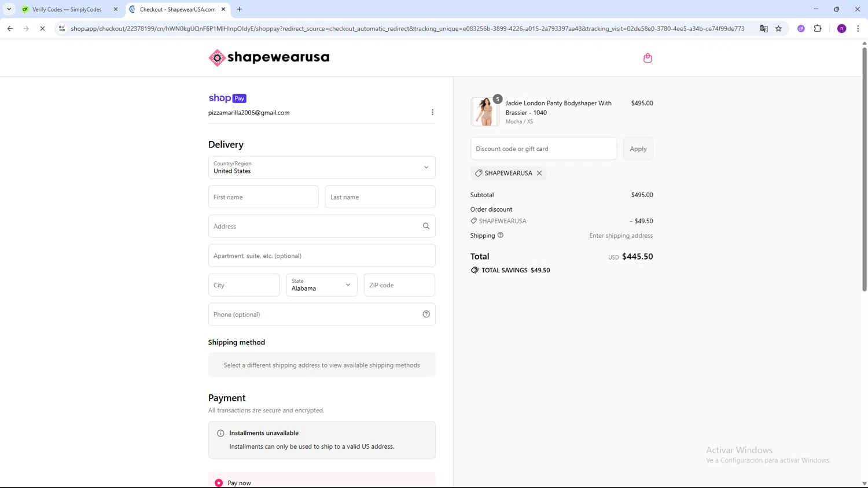
Task: Open the tab search dropdown arrow
Action: pos(9,9)
